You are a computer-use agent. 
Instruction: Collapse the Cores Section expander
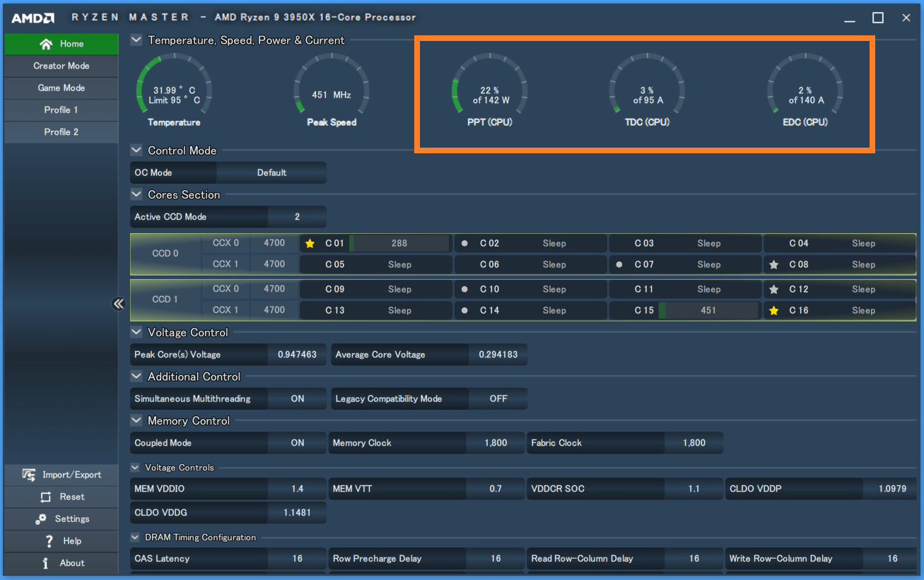point(136,194)
